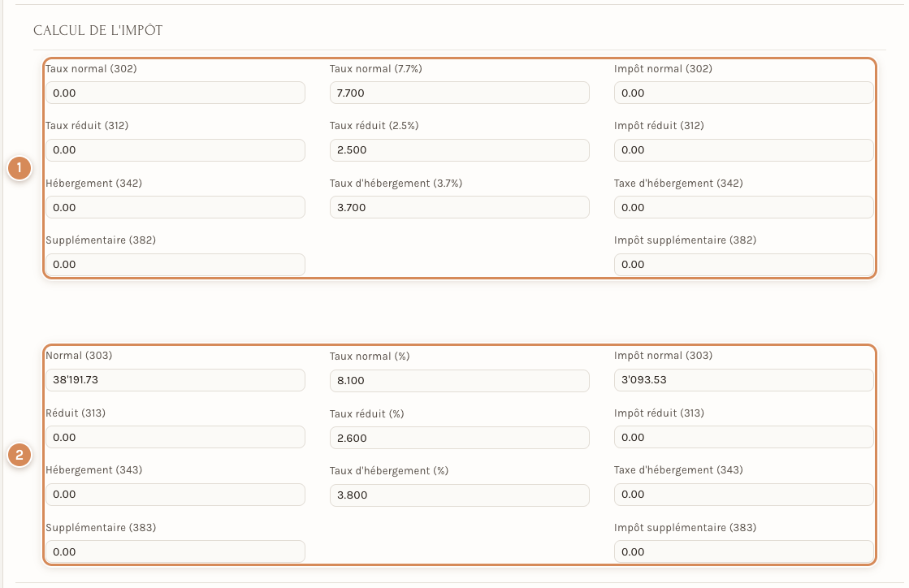Click the 'Hébergement (342)' label
This screenshot has width=909, height=588.
click(x=94, y=184)
